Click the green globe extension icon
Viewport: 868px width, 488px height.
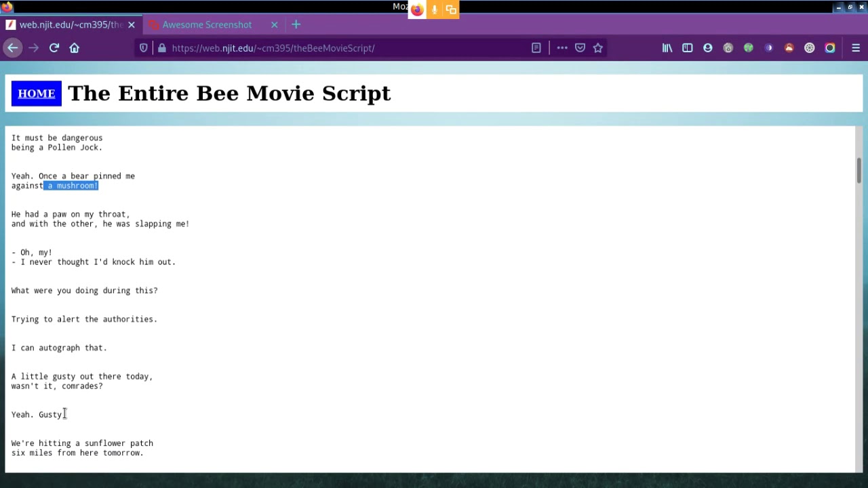tap(749, 48)
